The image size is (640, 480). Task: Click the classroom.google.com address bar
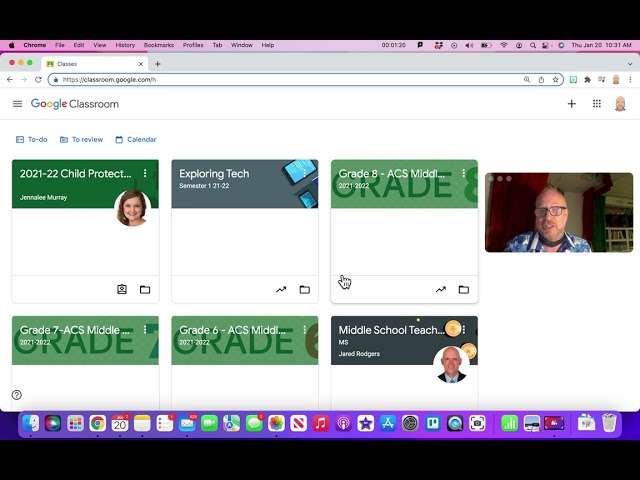286,80
